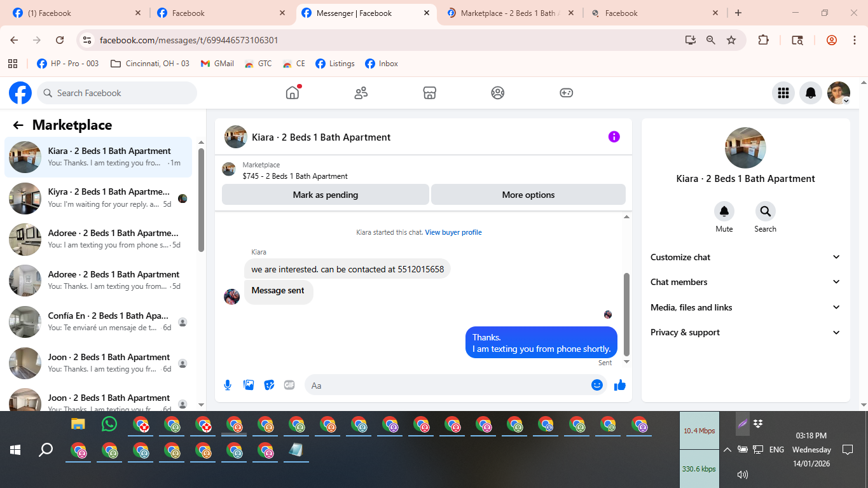The image size is (868, 488).
Task: Click the conversation list scrollbar
Action: click(202, 200)
